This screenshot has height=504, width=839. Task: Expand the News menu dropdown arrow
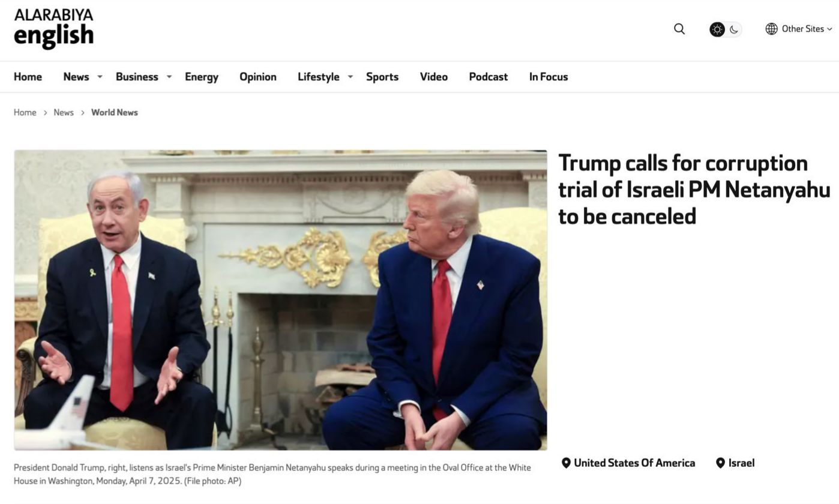coord(100,77)
